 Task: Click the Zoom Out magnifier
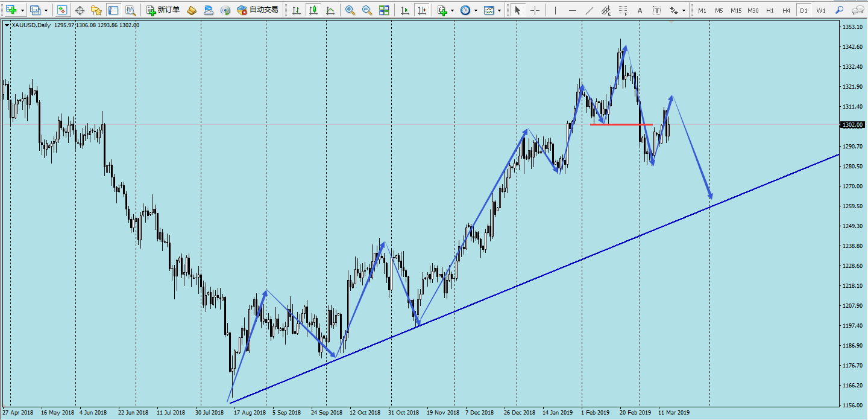[x=367, y=10]
